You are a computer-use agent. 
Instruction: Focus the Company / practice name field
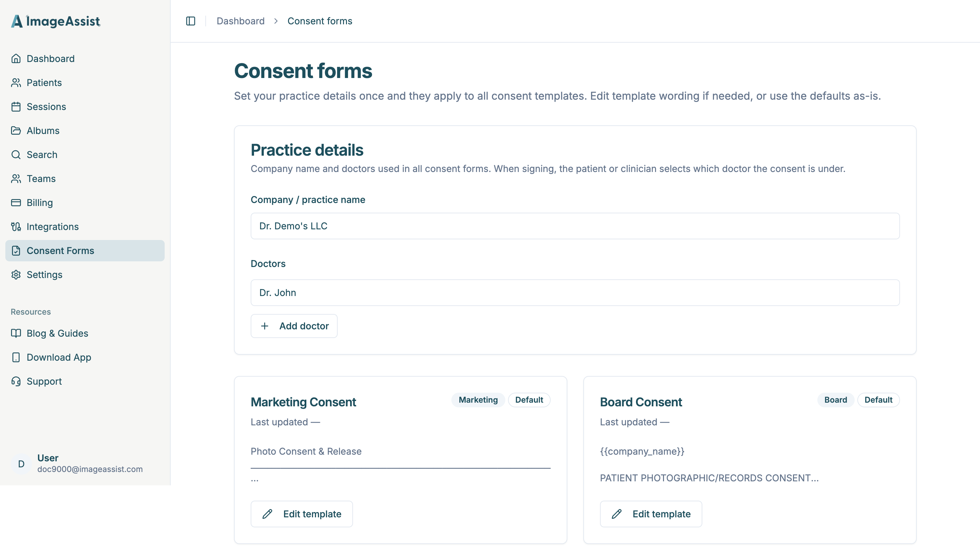click(575, 226)
